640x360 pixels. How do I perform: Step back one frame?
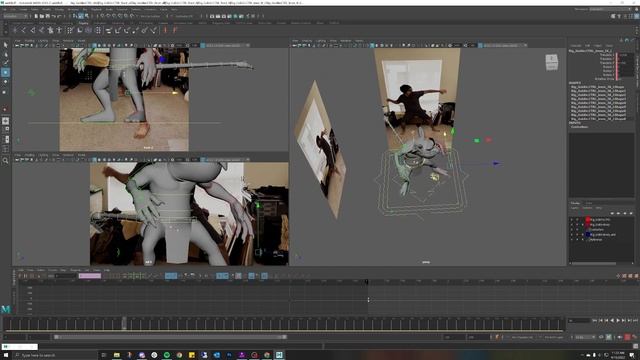pyautogui.click(x=607, y=321)
